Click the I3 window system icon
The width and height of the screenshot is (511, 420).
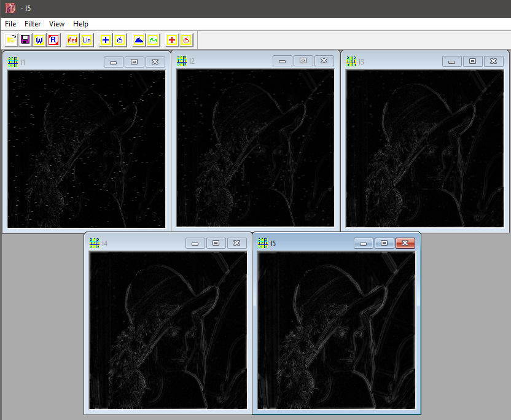(351, 61)
